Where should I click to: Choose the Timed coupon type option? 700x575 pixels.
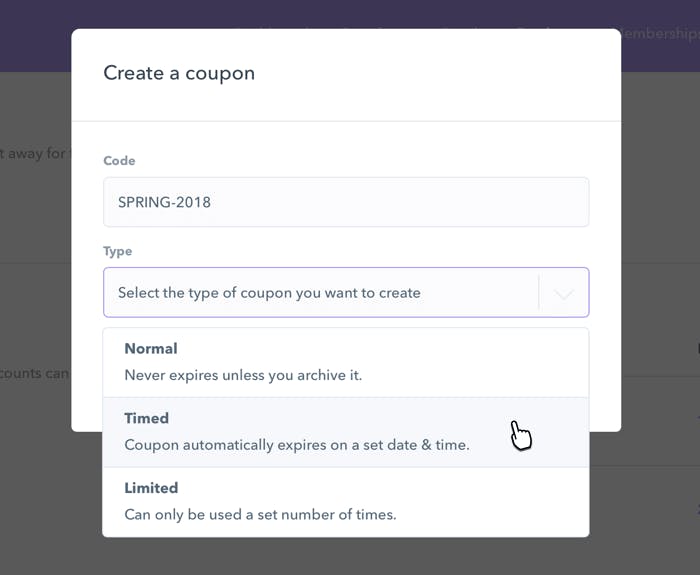coord(346,432)
